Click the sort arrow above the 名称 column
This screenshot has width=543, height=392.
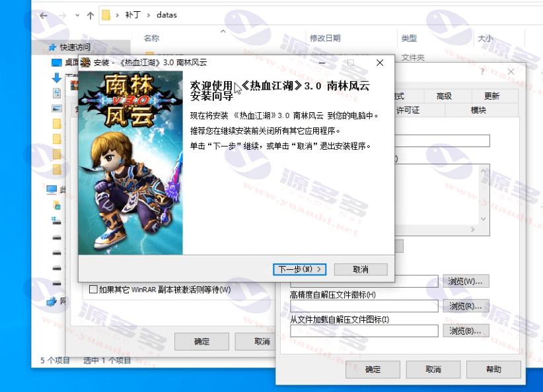click(223, 32)
